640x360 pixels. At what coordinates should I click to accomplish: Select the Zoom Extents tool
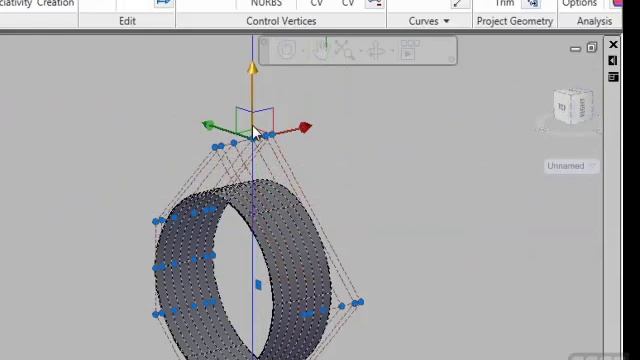[344, 50]
